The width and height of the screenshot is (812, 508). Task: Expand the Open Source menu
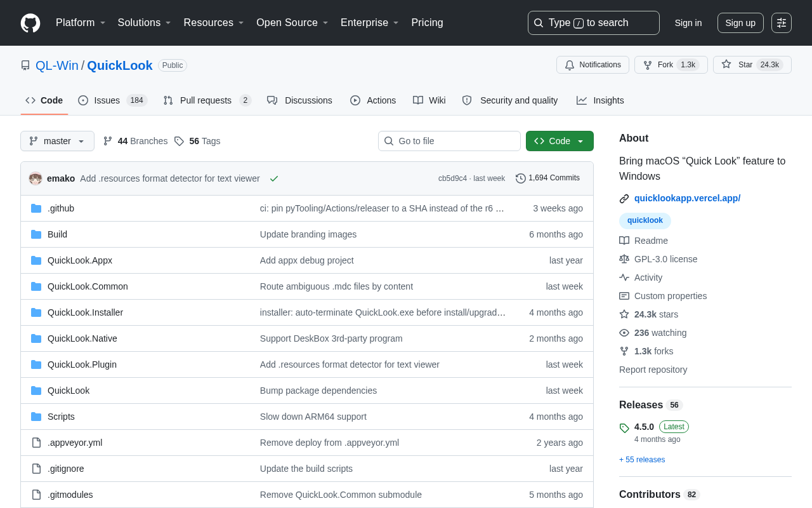click(x=292, y=23)
